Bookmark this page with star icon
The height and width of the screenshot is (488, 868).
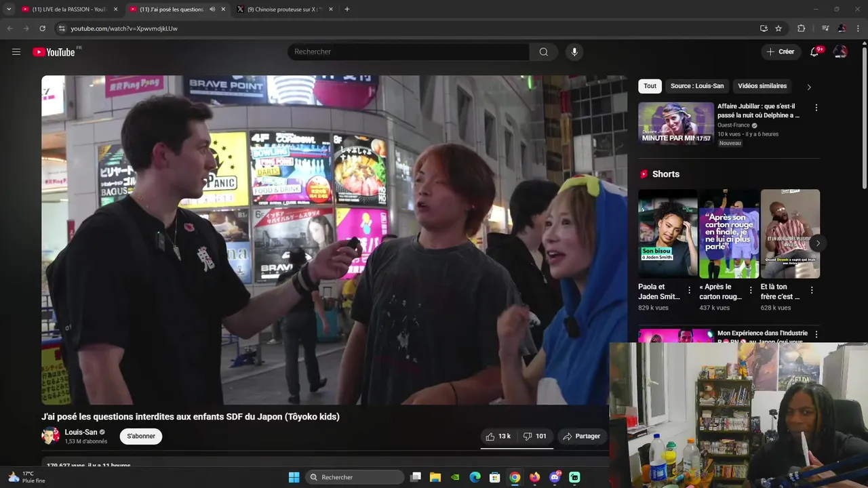778,28
